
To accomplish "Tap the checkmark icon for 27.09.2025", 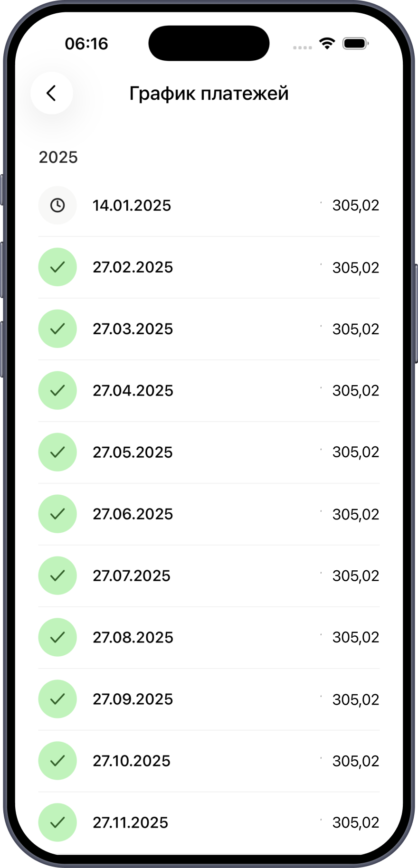I will point(57,699).
